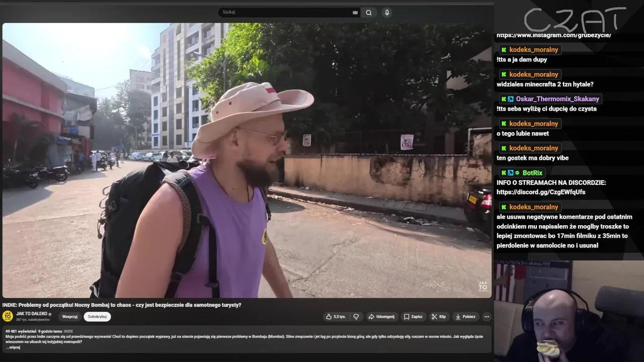
Task: Subscribe using the Subskrybuj button
Action: tap(97, 317)
